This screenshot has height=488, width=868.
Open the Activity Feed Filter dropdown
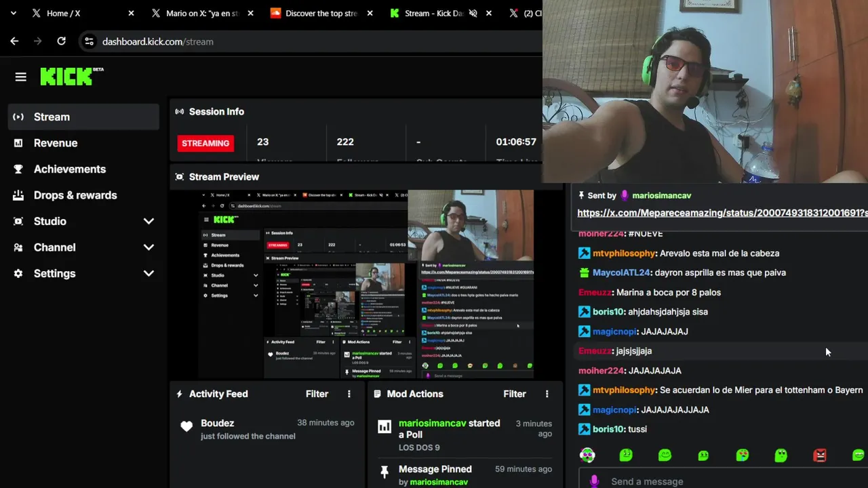coord(317,394)
